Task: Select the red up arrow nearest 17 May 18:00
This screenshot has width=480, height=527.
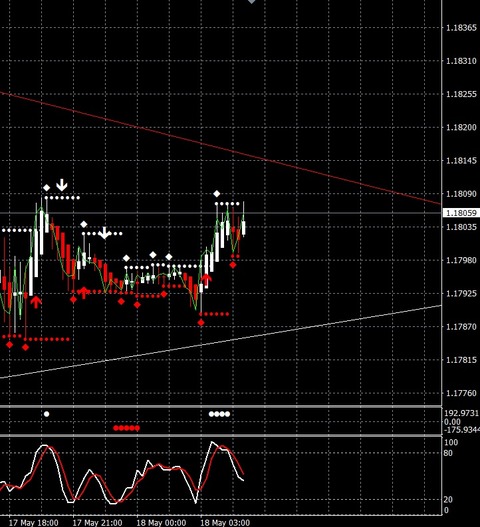Action: [36, 302]
